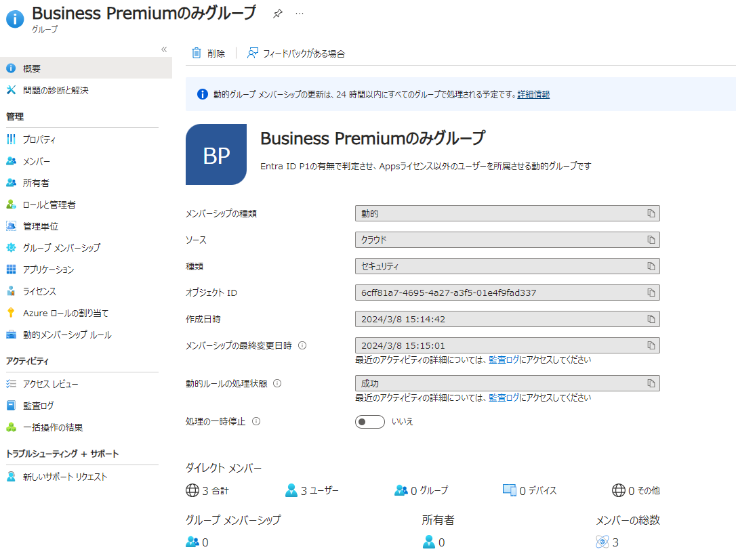Viewport: 736px width, 560px height.
Task: Show info for 処理の一時停止
Action: click(256, 421)
